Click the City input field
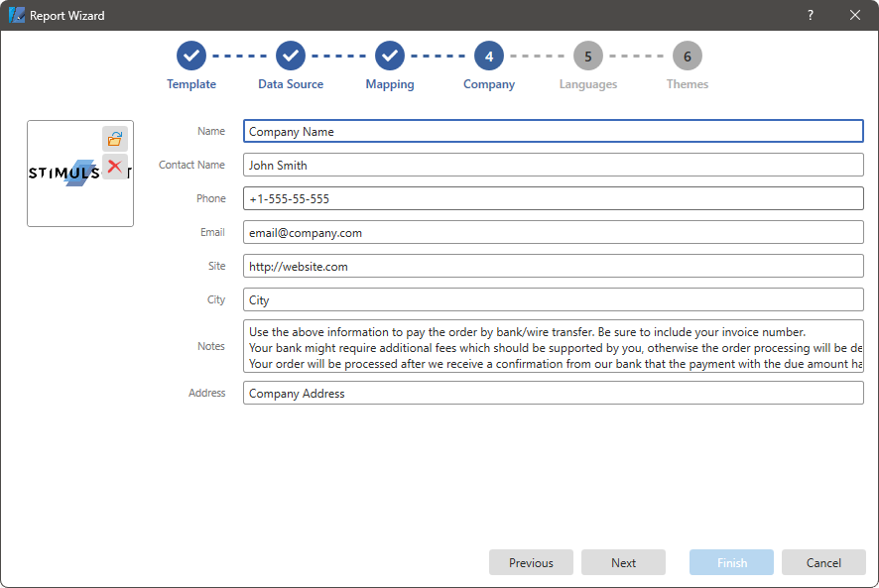 [554, 299]
